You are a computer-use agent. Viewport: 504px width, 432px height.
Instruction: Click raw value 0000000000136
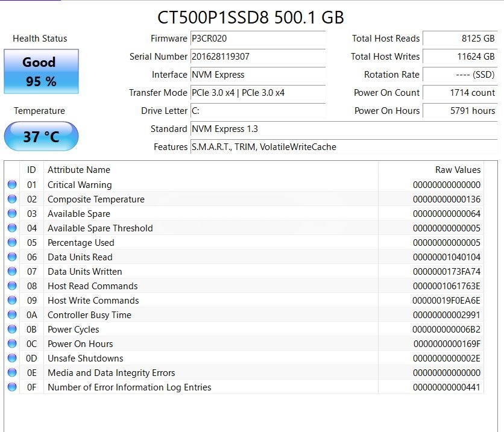point(447,199)
